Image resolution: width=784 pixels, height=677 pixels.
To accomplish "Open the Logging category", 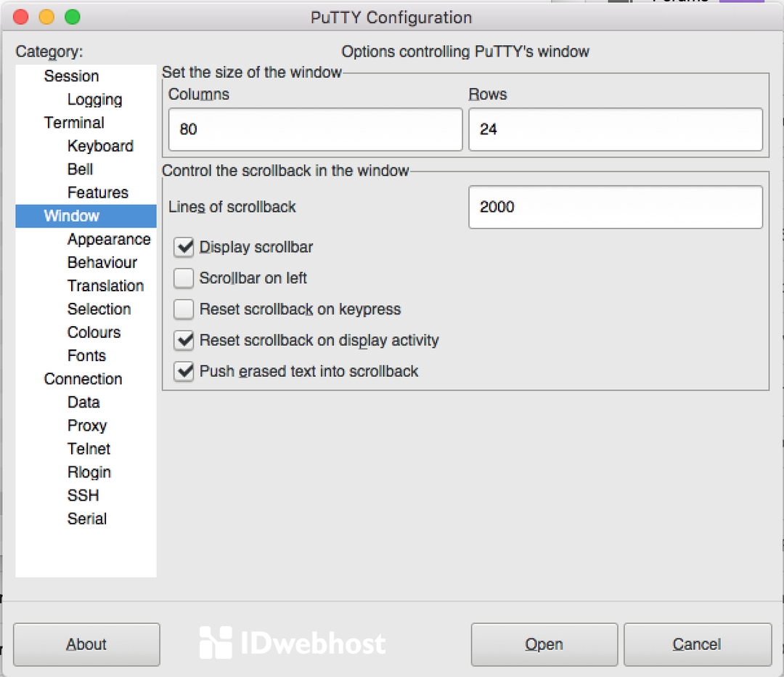I will pyautogui.click(x=94, y=100).
